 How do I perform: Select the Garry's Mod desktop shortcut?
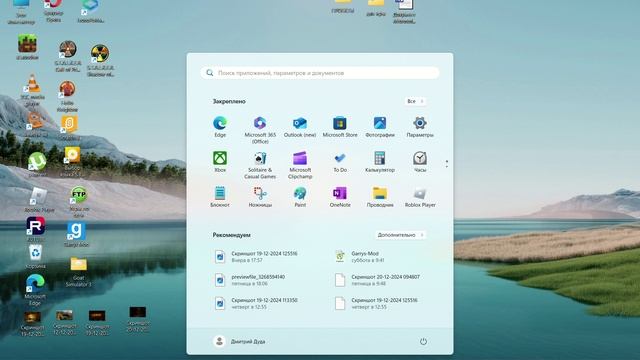[x=76, y=235]
